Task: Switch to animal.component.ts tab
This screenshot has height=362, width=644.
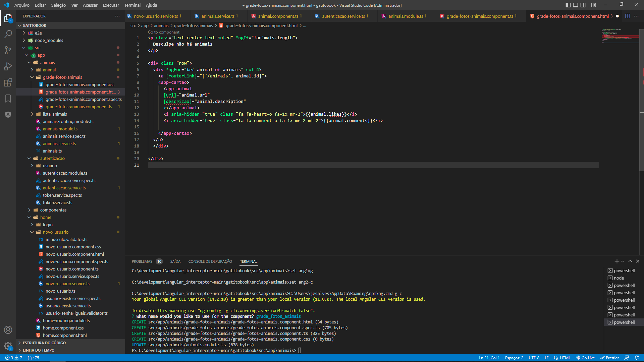Action: point(278,16)
